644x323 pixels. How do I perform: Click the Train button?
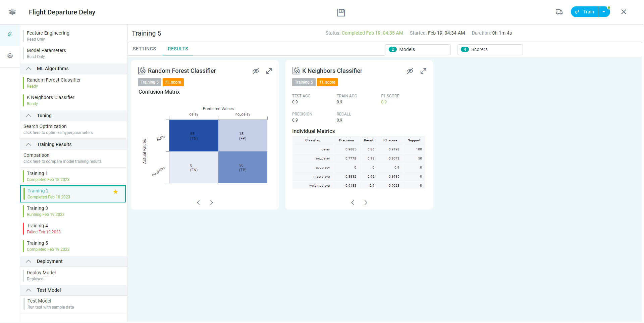tap(585, 12)
